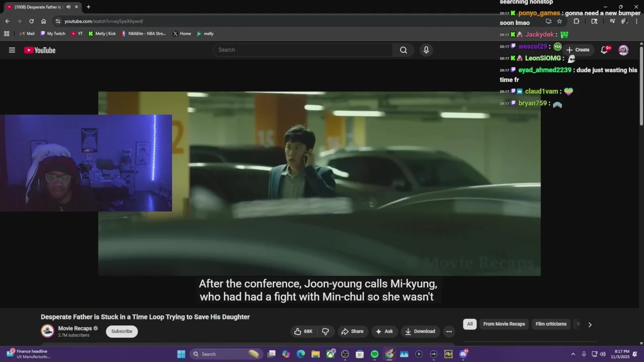The height and width of the screenshot is (362, 644).
Task: Open the My Twitch bookmark
Action: point(53,34)
